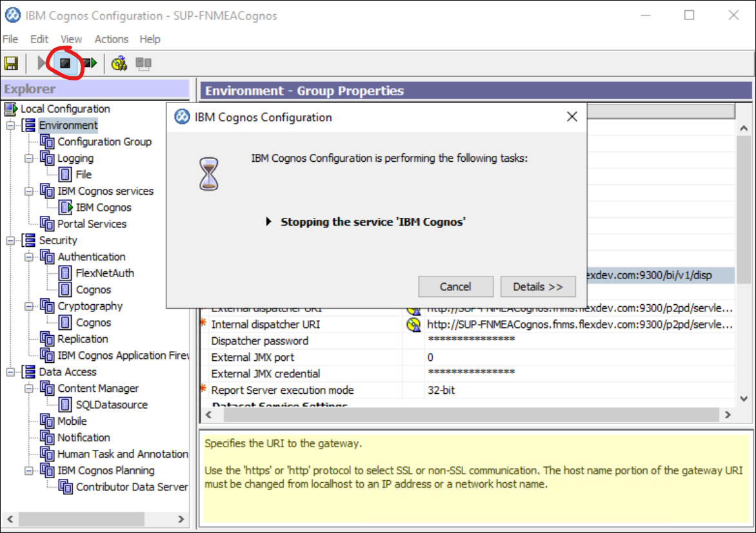Open the File menu
Screen dimensions: 756x533
(x=10, y=39)
